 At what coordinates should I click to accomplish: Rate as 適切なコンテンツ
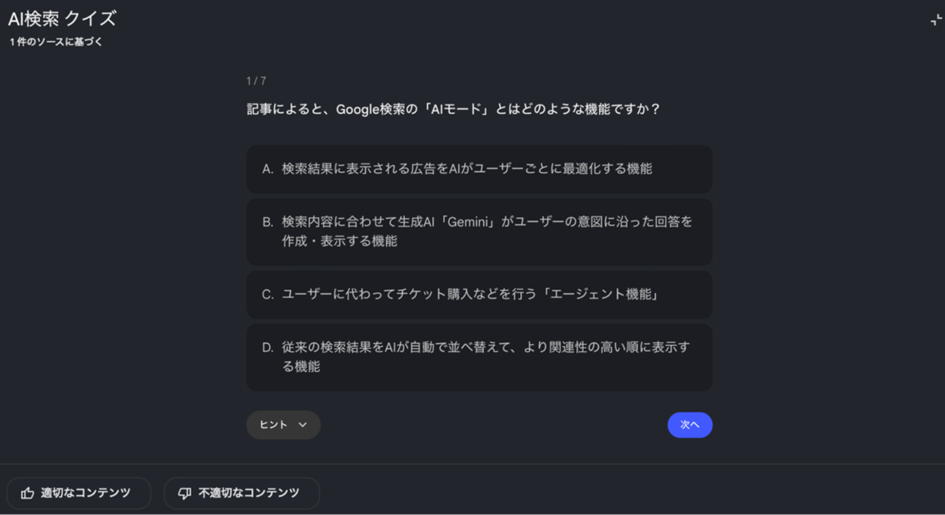pos(79,493)
